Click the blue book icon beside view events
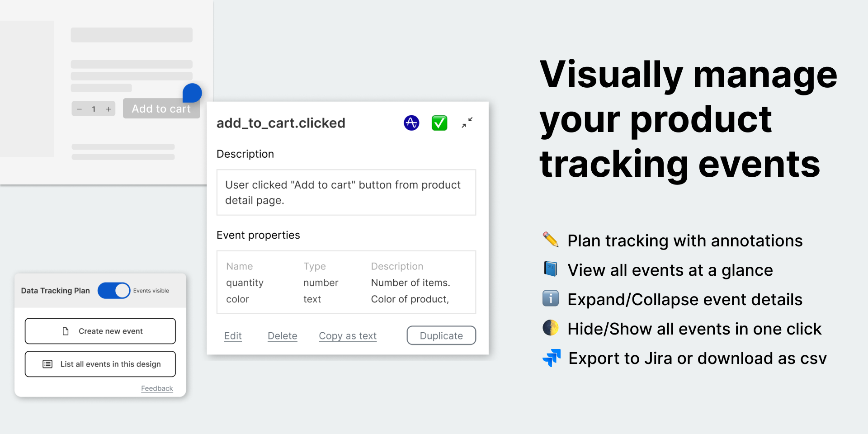Image resolution: width=868 pixels, height=434 pixels. pos(550,269)
